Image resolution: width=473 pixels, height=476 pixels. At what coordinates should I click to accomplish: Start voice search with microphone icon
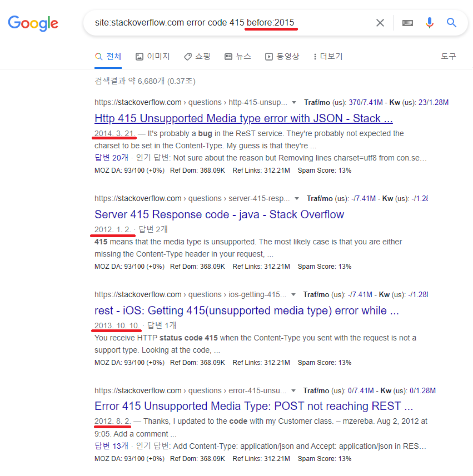429,23
